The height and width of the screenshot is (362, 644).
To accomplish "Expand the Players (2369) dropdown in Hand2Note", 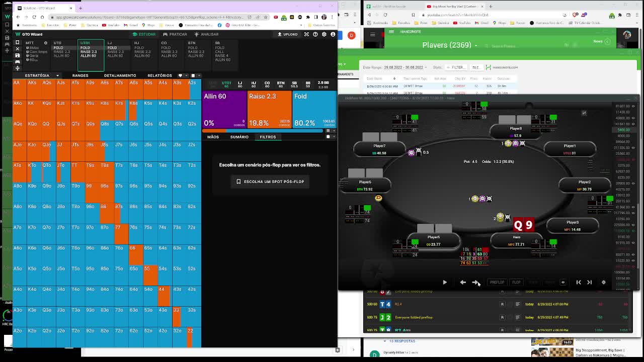I will coord(476,45).
